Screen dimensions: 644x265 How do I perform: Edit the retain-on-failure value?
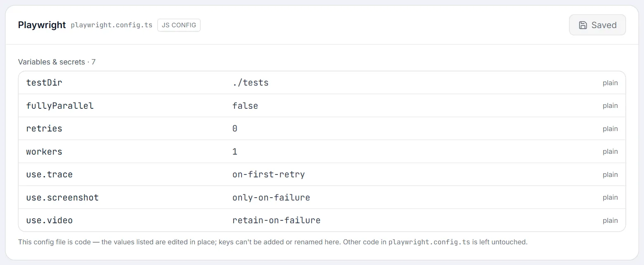[277, 220]
